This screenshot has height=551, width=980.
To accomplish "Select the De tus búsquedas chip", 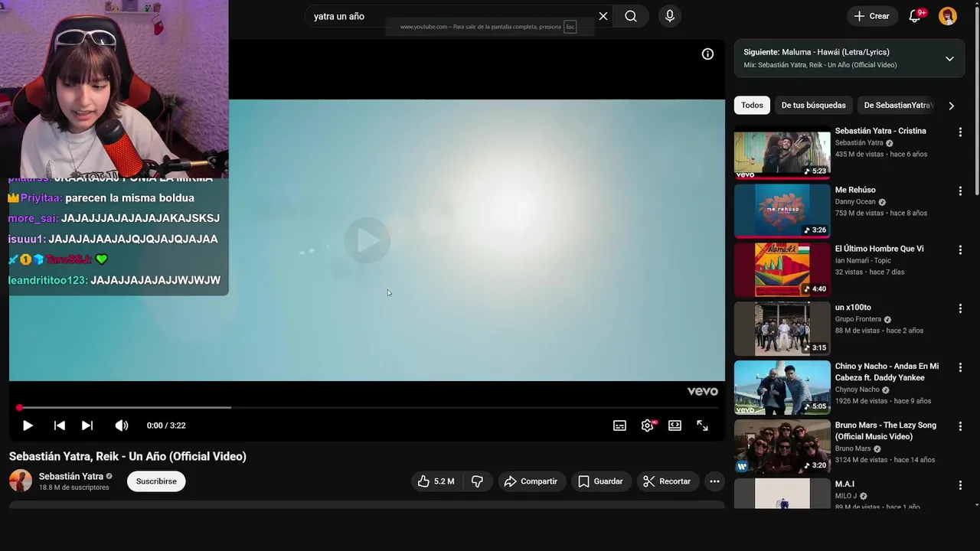I will [813, 106].
